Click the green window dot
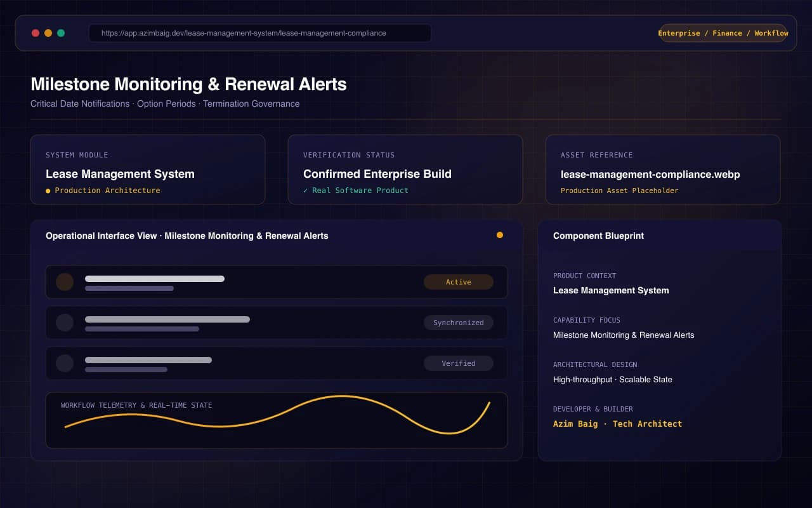The height and width of the screenshot is (508, 812). point(61,33)
